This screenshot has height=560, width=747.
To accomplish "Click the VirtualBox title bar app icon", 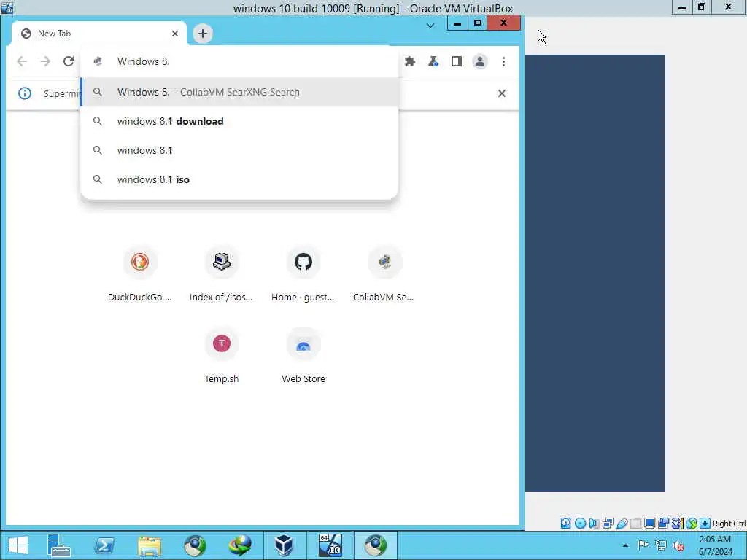I will pos(7,7).
